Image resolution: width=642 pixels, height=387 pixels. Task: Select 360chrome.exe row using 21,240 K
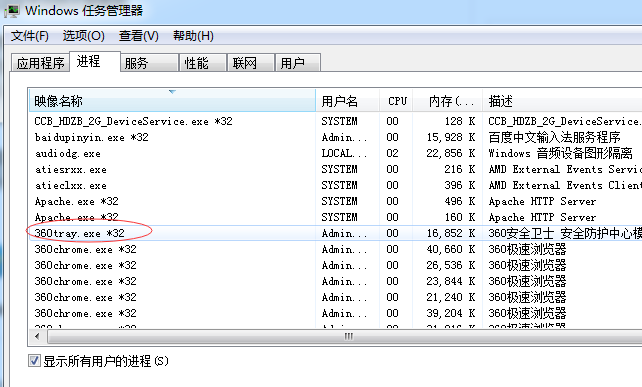pos(336,297)
